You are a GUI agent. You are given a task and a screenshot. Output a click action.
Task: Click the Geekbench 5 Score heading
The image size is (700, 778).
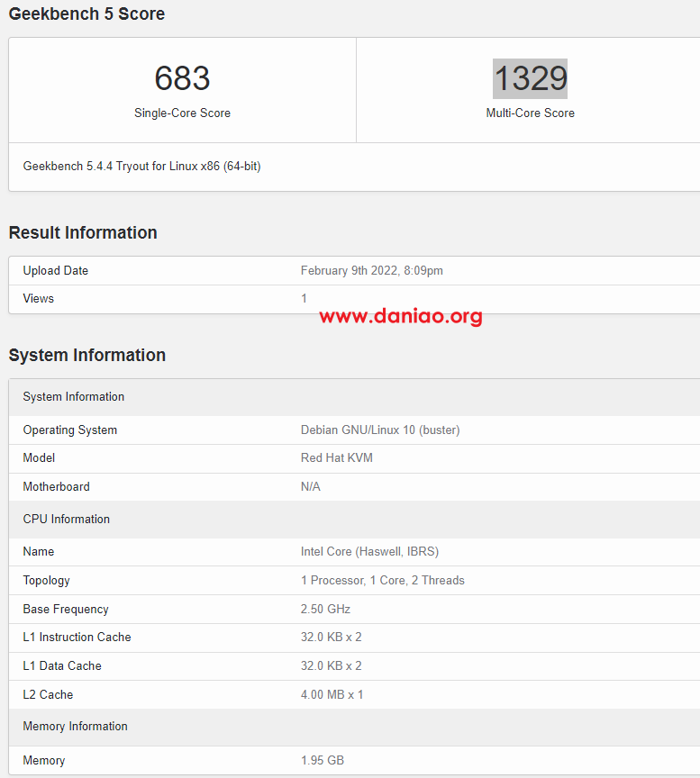[86, 14]
